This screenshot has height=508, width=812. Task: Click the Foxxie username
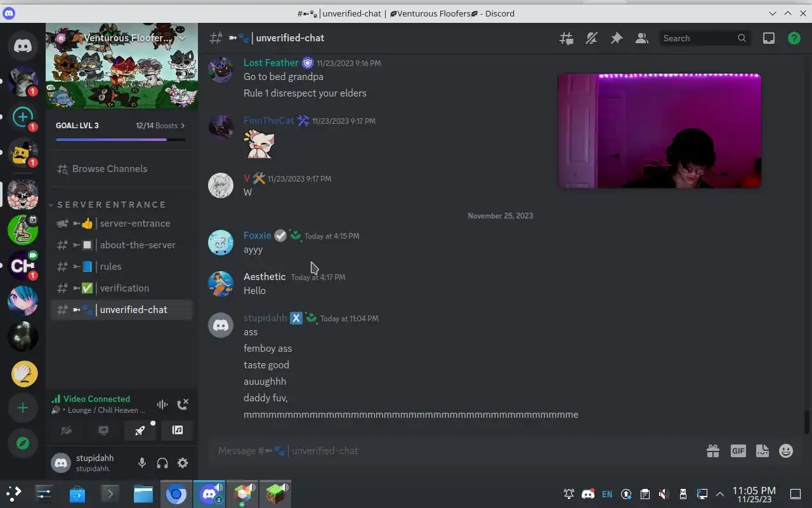click(257, 235)
